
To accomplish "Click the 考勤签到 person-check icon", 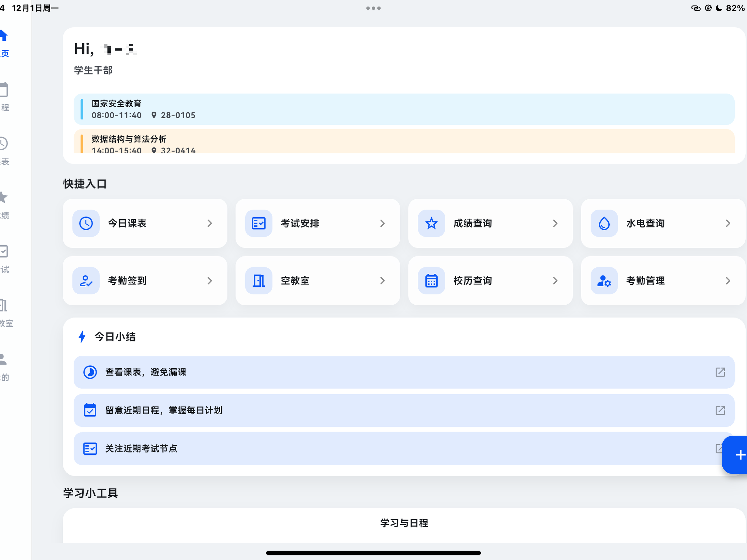I will (86, 281).
